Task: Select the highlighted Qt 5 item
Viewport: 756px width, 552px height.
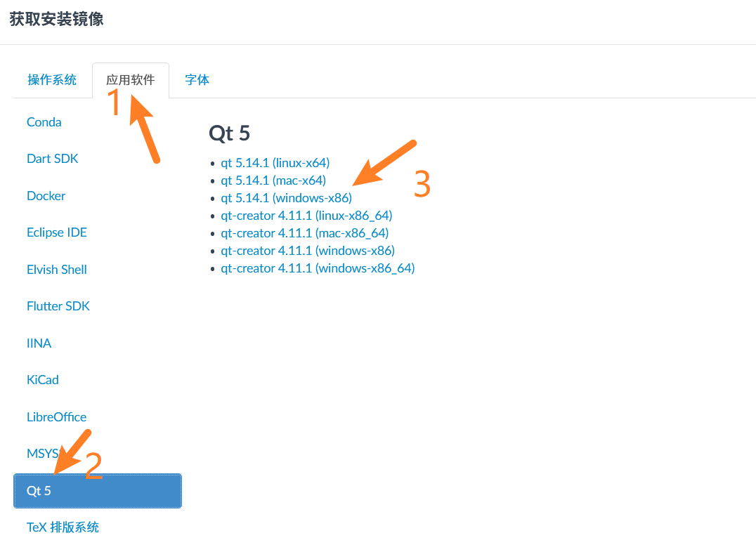Action: [98, 491]
